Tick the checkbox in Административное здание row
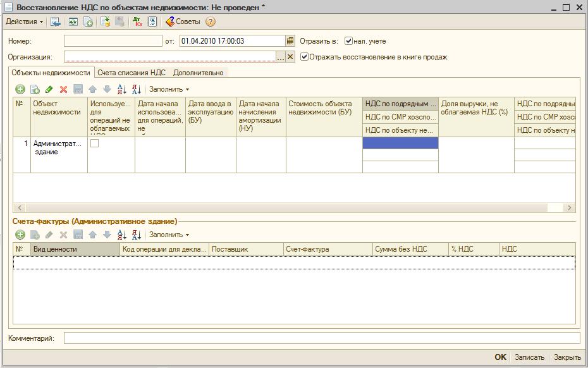This screenshot has width=588, height=368. click(94, 144)
